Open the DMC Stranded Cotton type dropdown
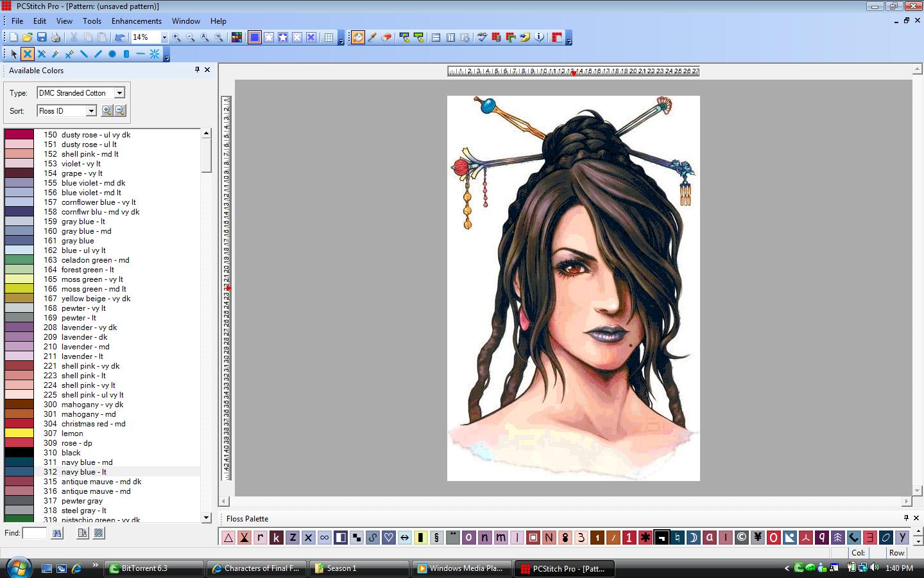 pyautogui.click(x=119, y=92)
